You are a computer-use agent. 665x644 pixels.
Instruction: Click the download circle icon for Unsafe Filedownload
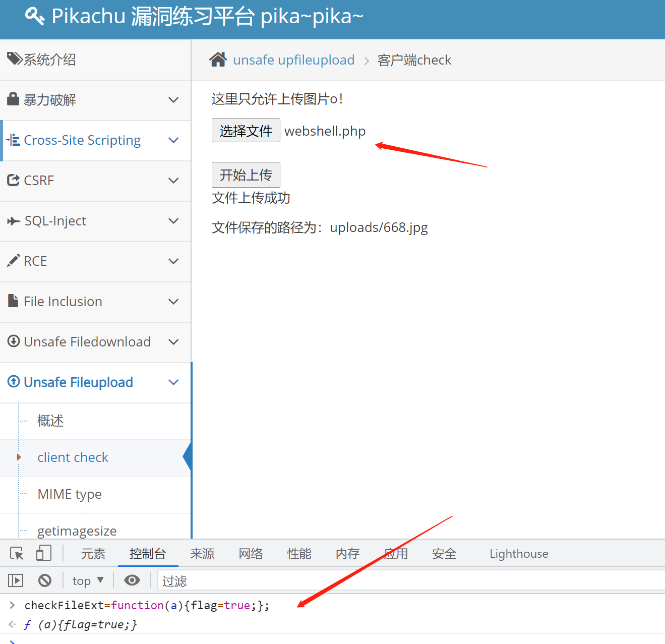pos(14,341)
